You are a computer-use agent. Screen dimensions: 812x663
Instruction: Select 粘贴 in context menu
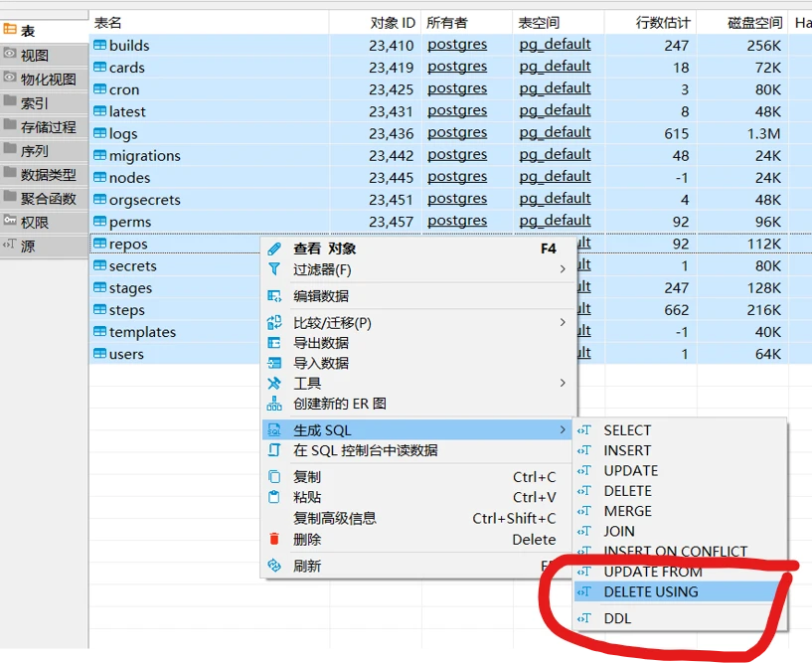pyautogui.click(x=418, y=497)
